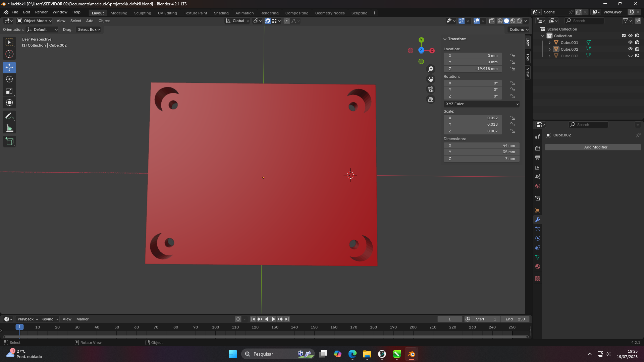Click the X scale value field
Screen dimensions: 644x362
point(473,118)
